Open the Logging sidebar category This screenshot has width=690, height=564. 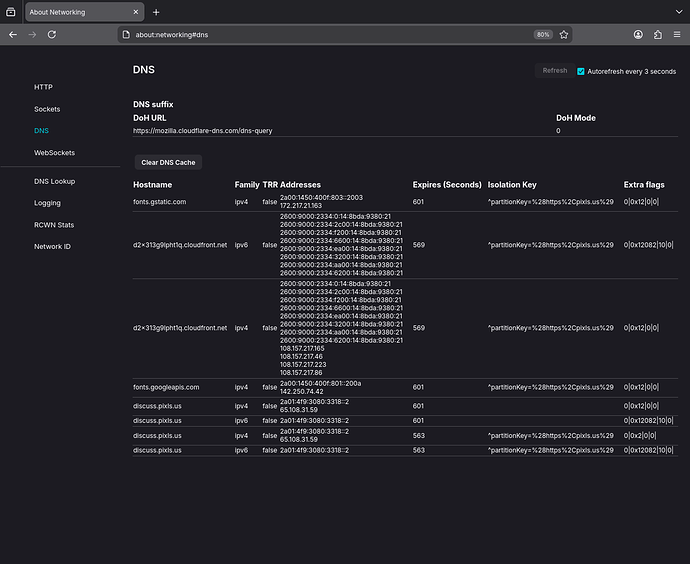click(x=47, y=203)
